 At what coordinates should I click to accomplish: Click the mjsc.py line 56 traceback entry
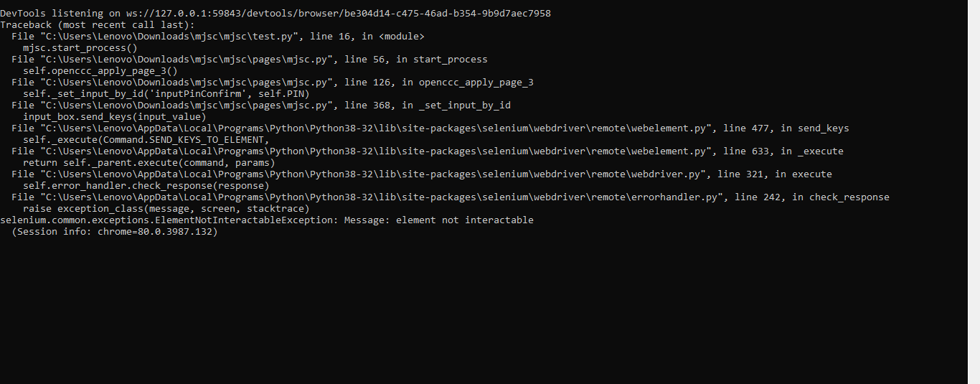[x=249, y=60]
